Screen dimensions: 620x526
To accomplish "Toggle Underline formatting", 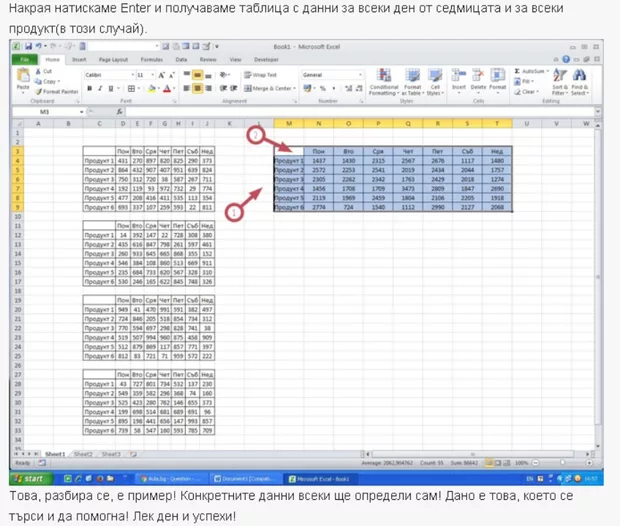I will [x=111, y=89].
